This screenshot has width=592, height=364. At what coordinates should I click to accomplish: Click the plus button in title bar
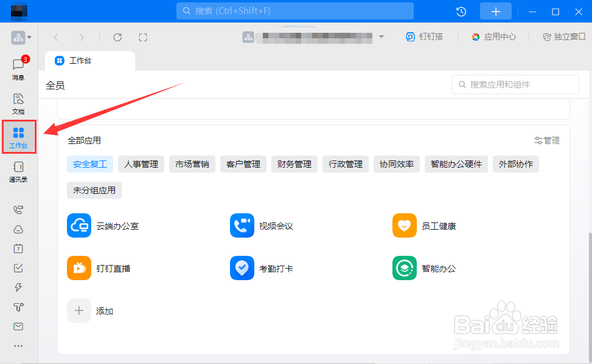[x=496, y=12]
